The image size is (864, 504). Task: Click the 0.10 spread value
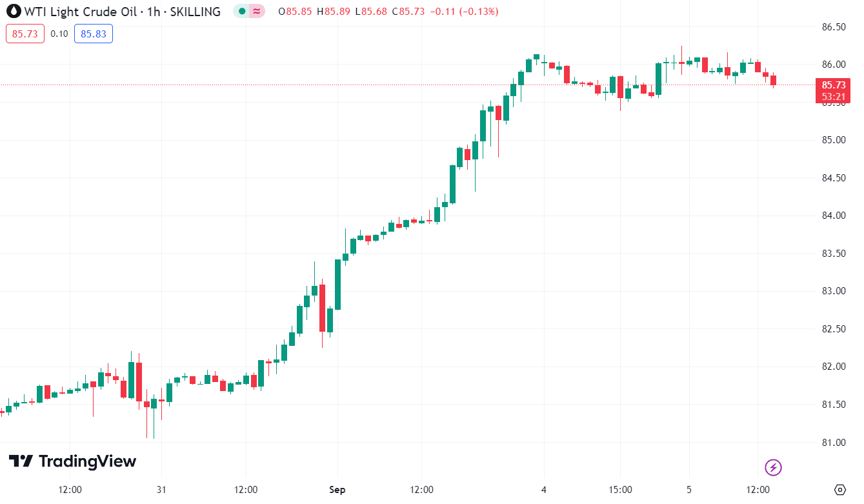point(59,34)
